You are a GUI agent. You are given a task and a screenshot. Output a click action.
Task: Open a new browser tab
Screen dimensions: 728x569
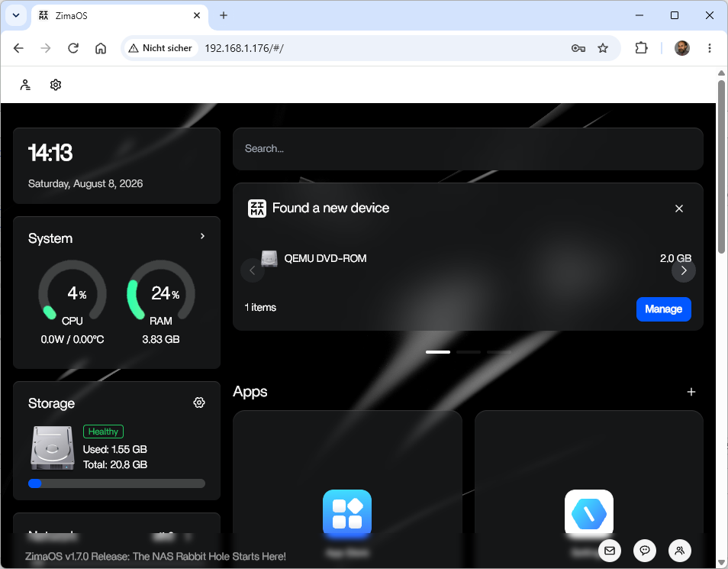coord(224,15)
